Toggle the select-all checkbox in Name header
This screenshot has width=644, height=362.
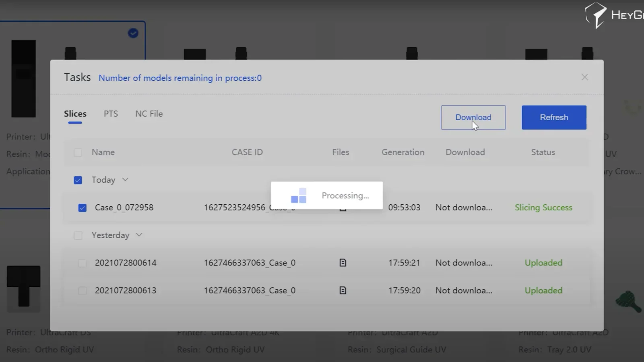pos(78,152)
